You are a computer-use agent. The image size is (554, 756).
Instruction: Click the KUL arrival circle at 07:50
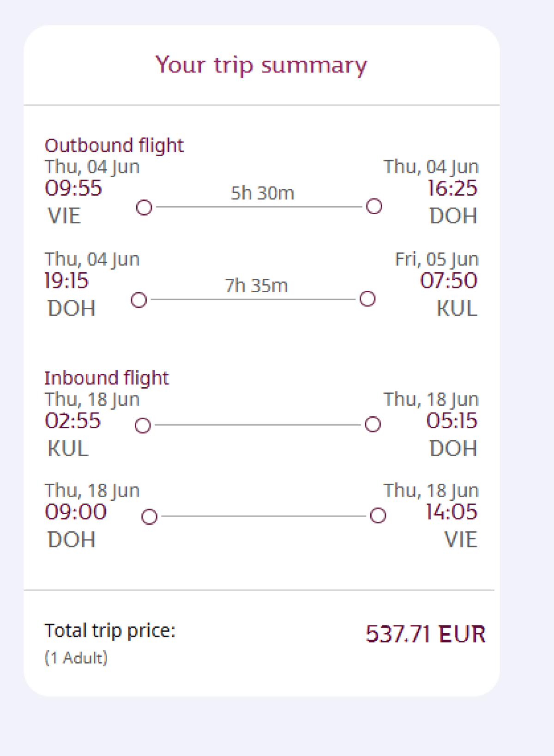(367, 299)
